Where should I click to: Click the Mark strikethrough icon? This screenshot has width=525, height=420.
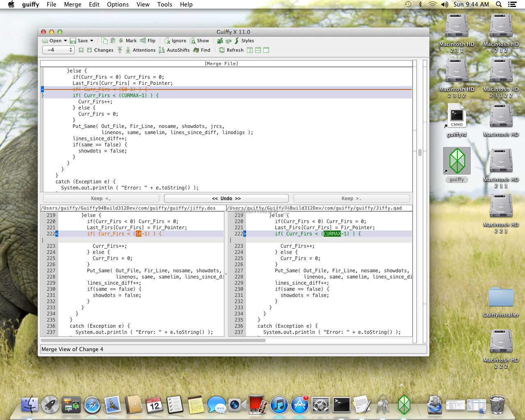tap(121, 41)
